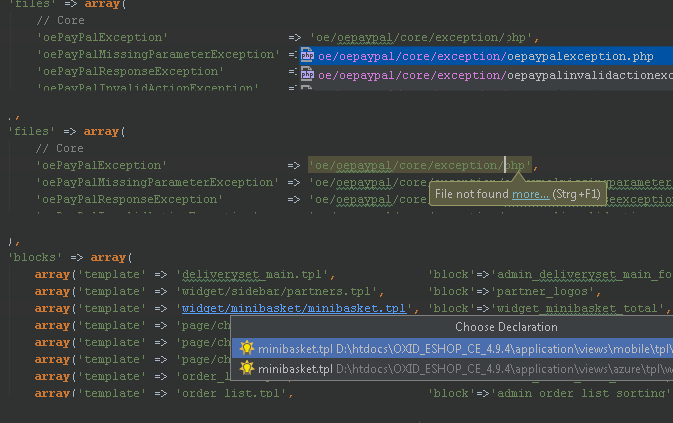Click 'oePayPalMissingParameterException' key in top files array

(x=158, y=54)
